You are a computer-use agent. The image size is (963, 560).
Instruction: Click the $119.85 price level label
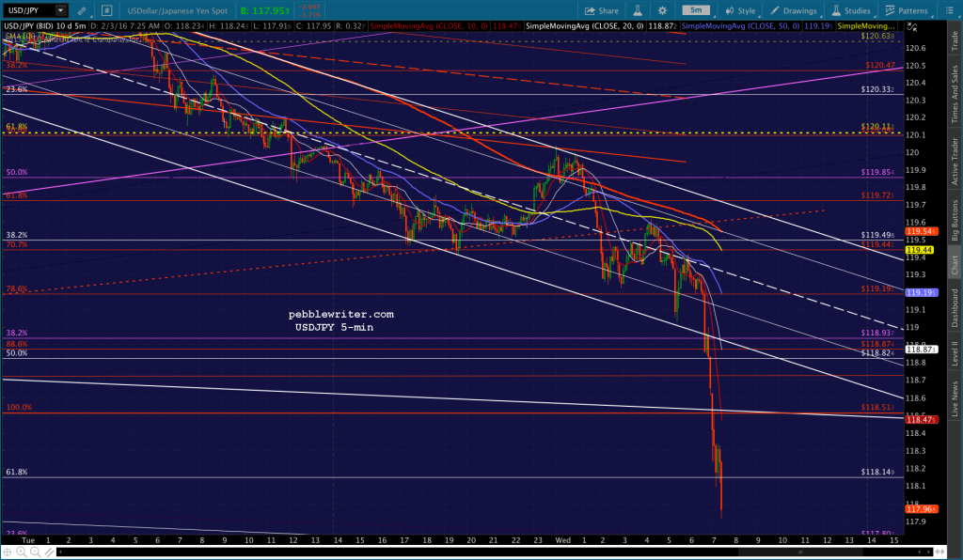(877, 172)
